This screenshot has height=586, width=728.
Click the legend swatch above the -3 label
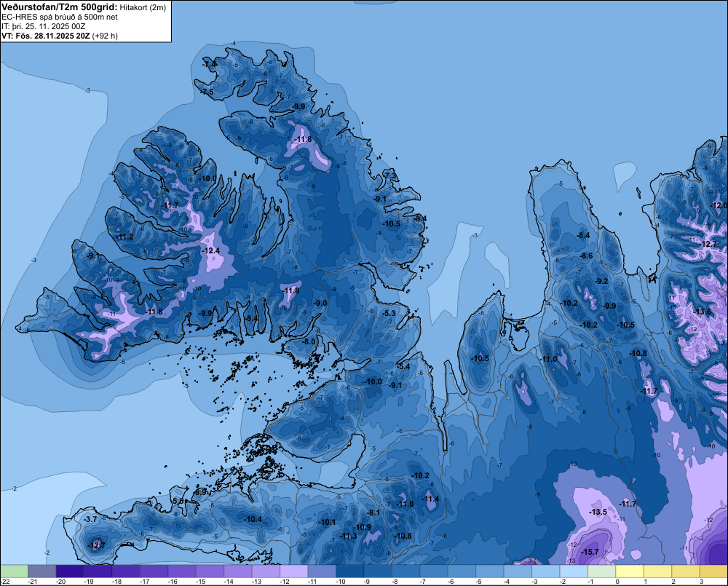(545, 571)
